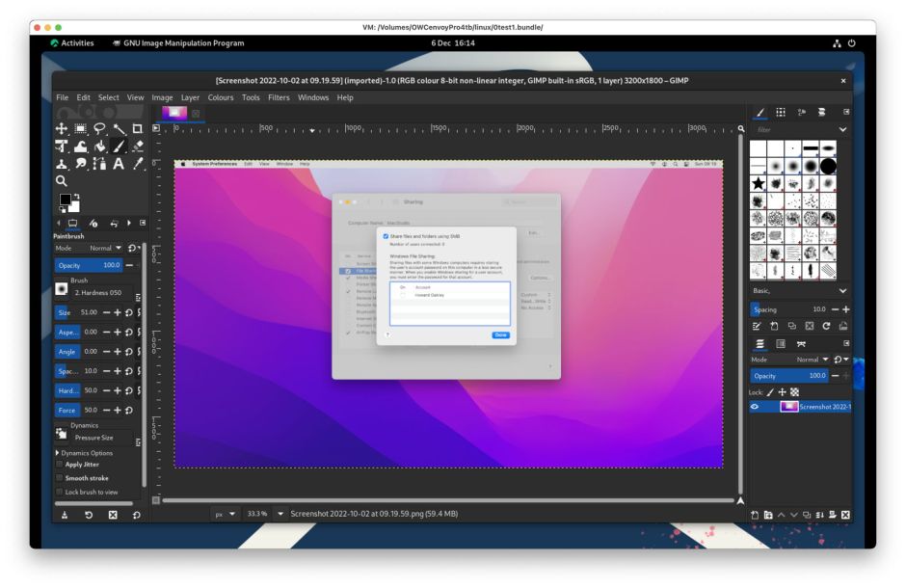
Task: Click the star-shaped brush thumbnail
Action: (759, 183)
